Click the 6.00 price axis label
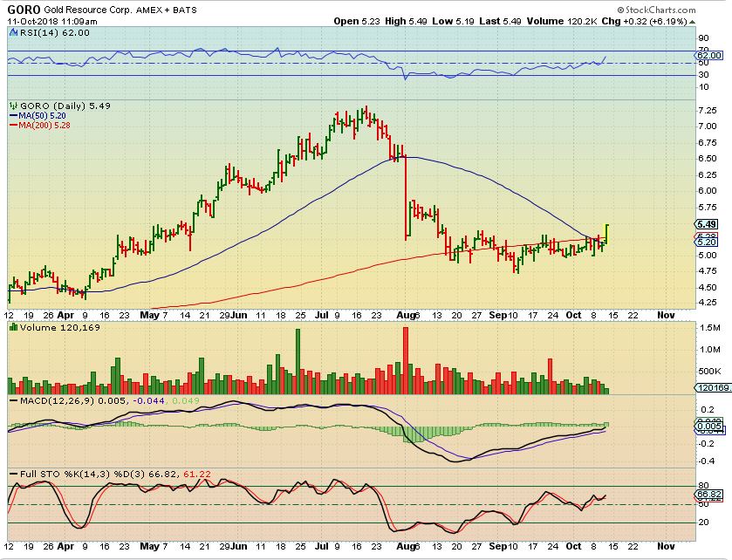The image size is (732, 560). (708, 190)
